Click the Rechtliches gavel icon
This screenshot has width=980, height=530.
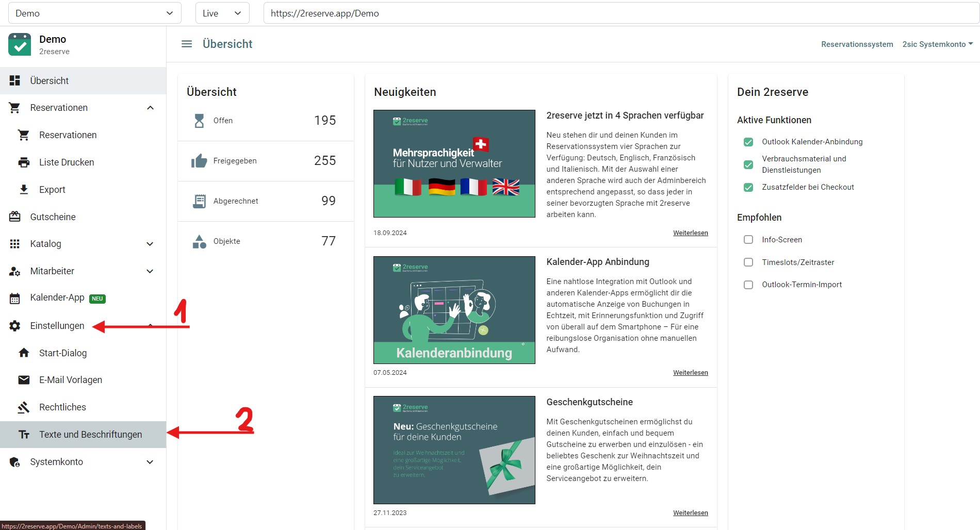click(24, 407)
